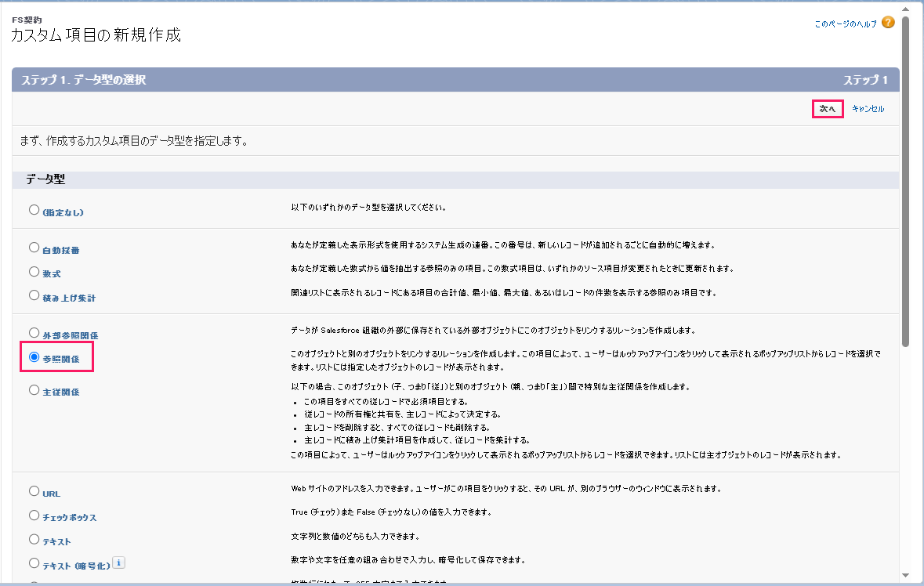Select the 外部参照関係 radio button
The height and width of the screenshot is (586, 924).
tap(34, 333)
